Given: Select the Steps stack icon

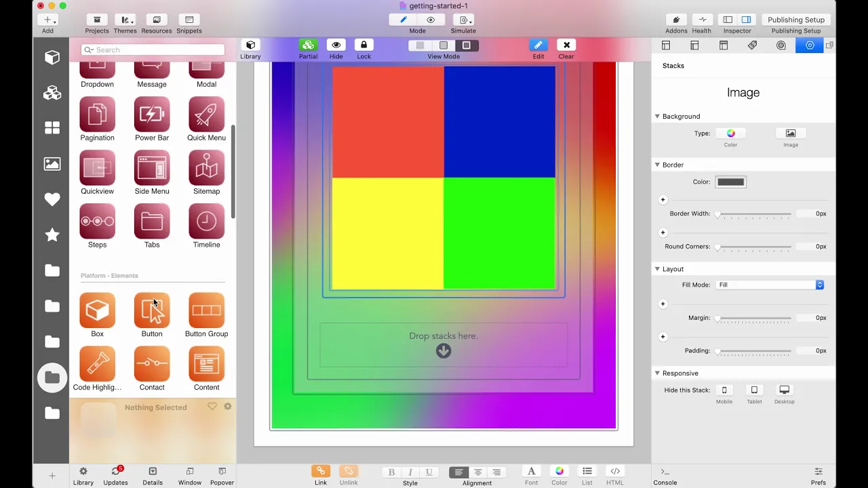Looking at the screenshot, I should tap(97, 221).
